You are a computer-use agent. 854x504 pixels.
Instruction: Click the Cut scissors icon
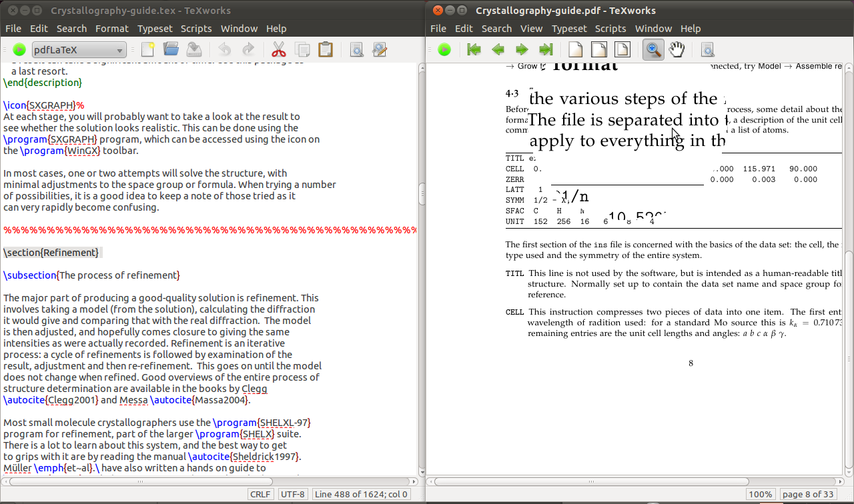click(x=279, y=49)
